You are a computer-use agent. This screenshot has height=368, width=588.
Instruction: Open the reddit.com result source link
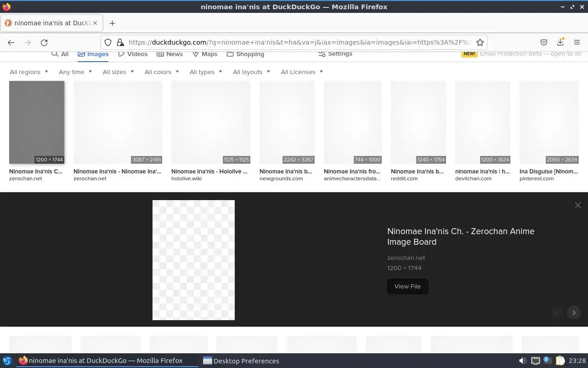(404, 178)
